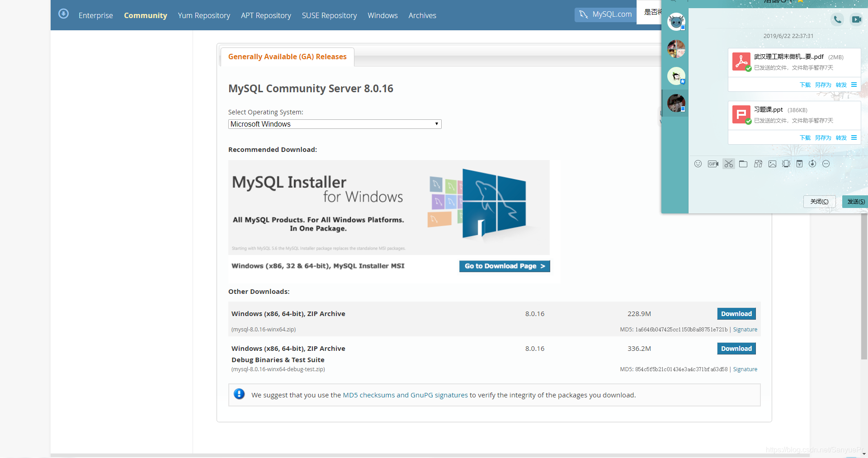
Task: Click 下载 link for 习题课.ppt
Action: [x=805, y=138]
